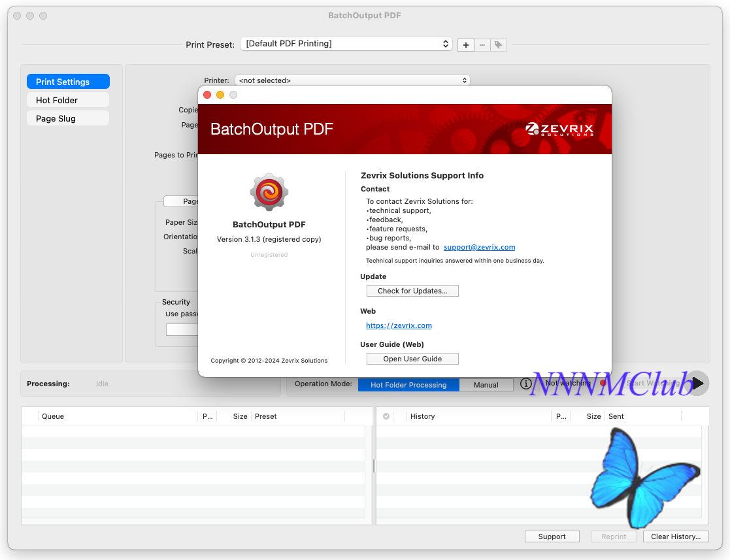Screen dimensions: 730x560
Task: Switch operation mode to Manual
Action: [486, 385]
